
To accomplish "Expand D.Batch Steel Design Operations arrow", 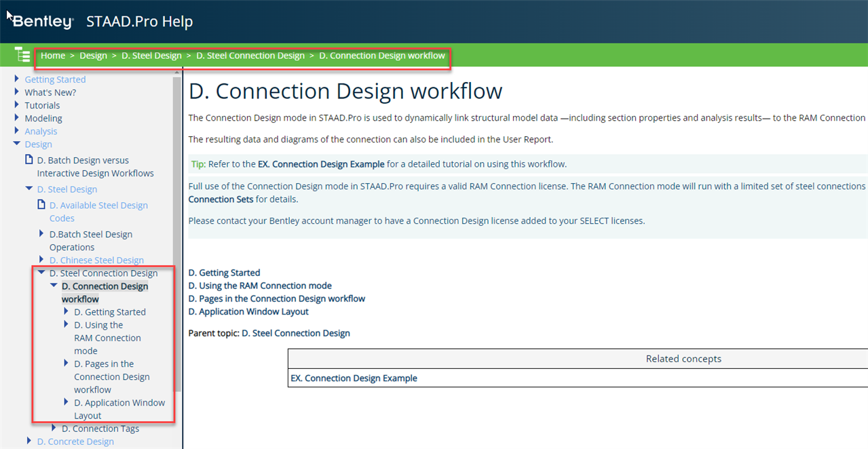I will (42, 234).
